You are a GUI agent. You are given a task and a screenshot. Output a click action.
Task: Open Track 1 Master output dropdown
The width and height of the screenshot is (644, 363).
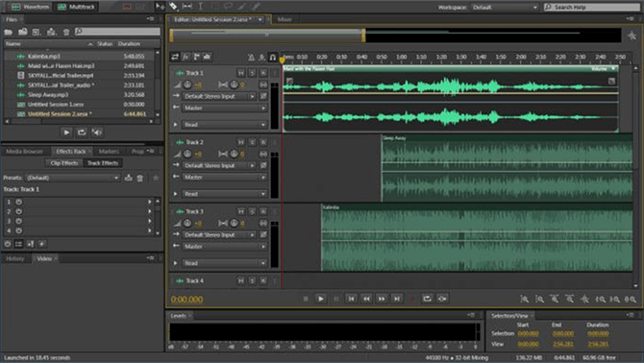(224, 108)
